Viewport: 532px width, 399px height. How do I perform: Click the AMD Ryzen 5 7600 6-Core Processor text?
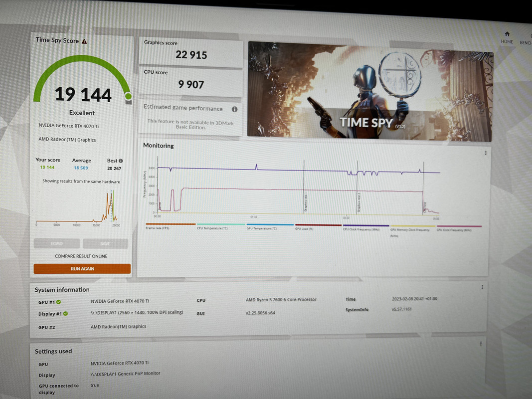281,300
